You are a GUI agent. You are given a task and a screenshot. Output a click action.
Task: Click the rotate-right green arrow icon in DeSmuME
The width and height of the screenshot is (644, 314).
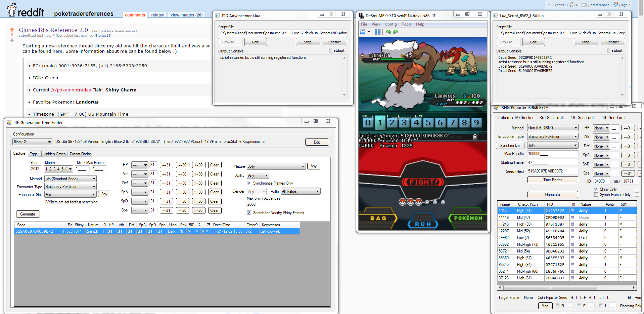click(396, 32)
